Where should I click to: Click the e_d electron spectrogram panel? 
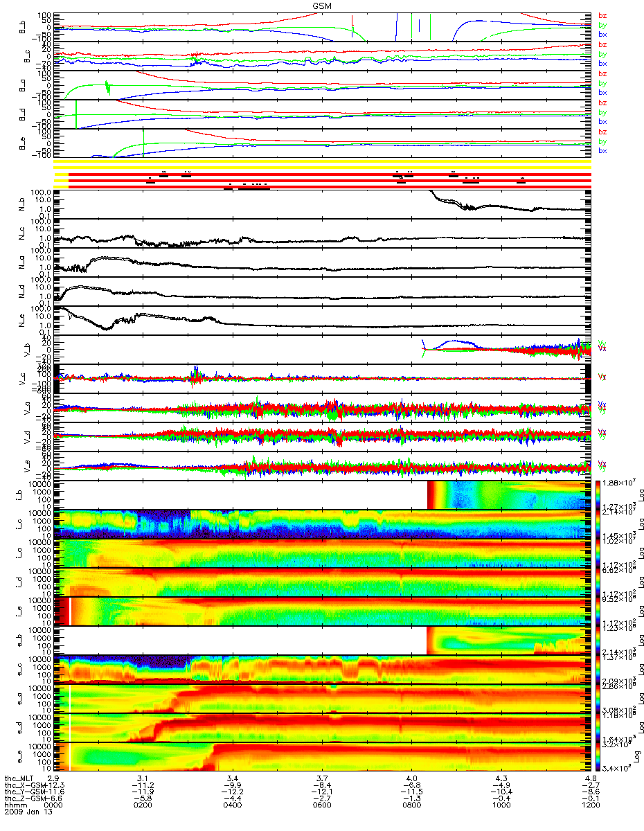pos(323,728)
